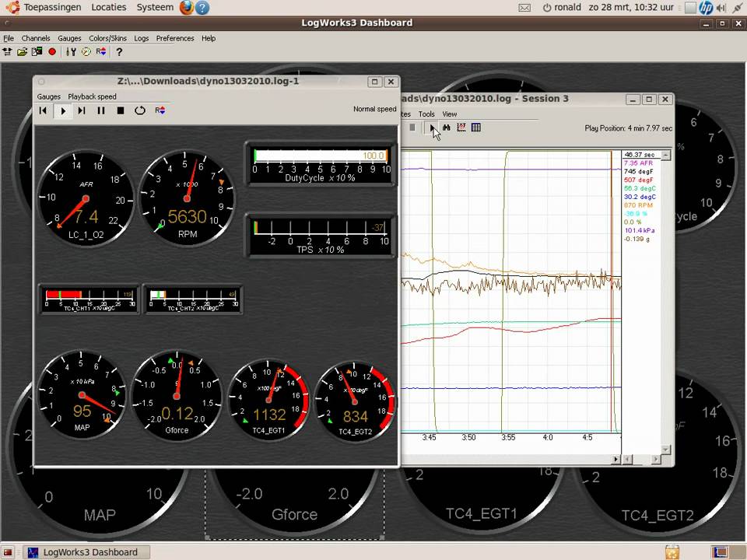Open Gauges menu in the log-1 window

pos(48,96)
